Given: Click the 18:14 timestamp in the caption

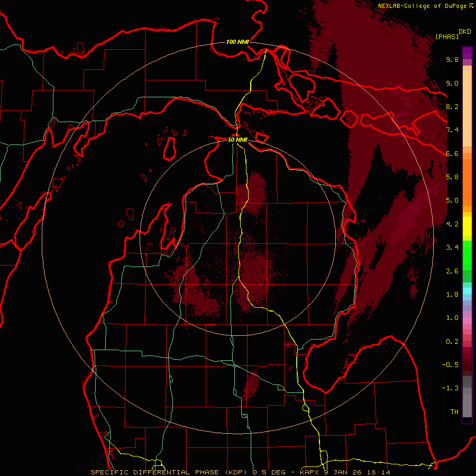Looking at the screenshot, I should [x=379, y=472].
